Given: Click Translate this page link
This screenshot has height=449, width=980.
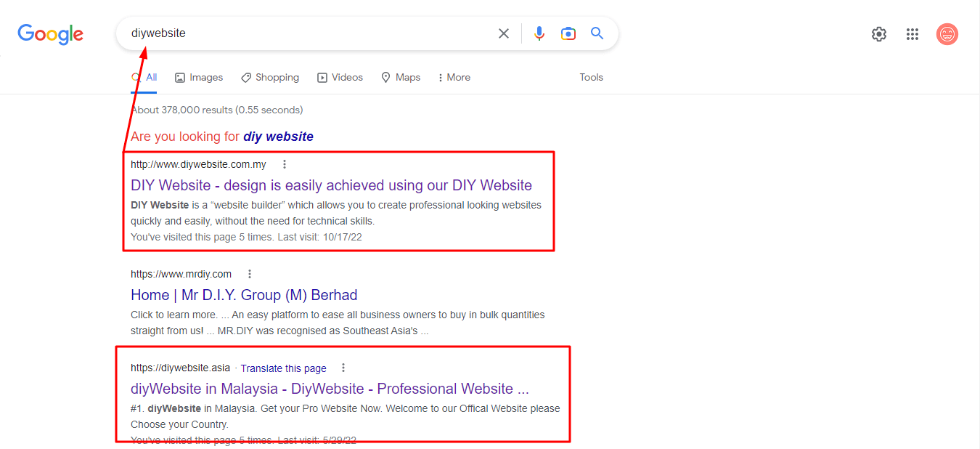Looking at the screenshot, I should coord(284,368).
